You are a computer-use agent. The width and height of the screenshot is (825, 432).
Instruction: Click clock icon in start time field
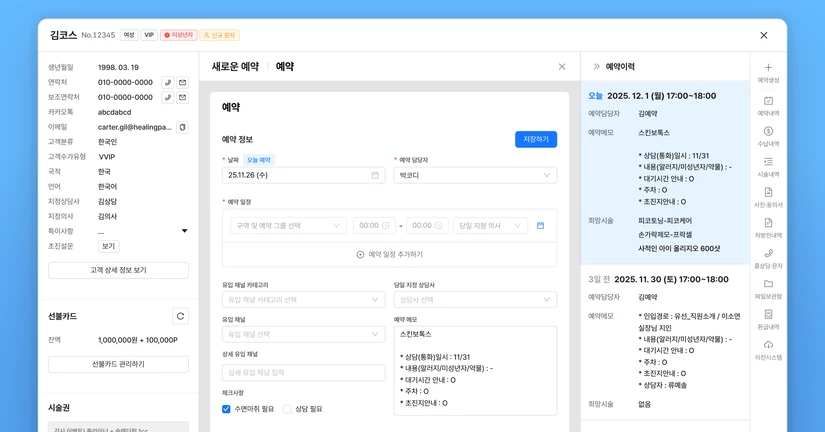[x=385, y=225]
